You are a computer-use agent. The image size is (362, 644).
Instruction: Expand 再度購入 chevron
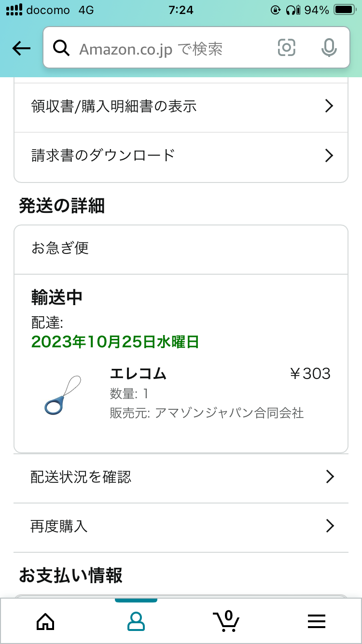[x=330, y=526]
